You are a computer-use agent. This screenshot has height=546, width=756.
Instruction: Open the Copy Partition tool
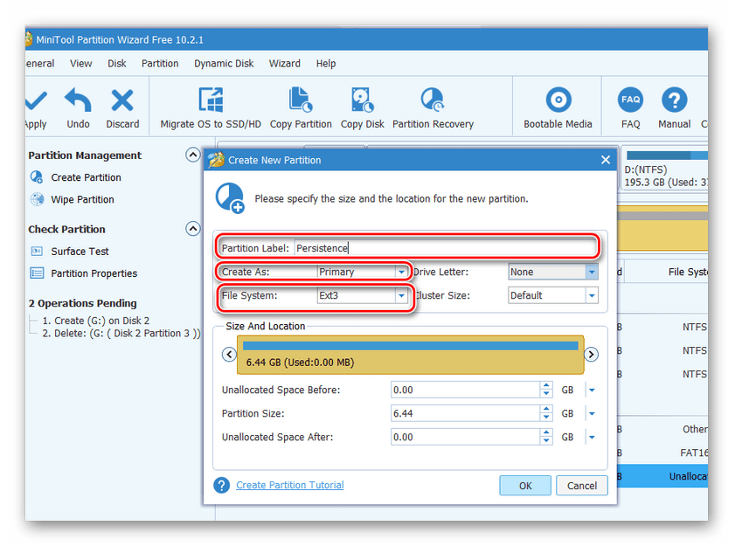(301, 100)
